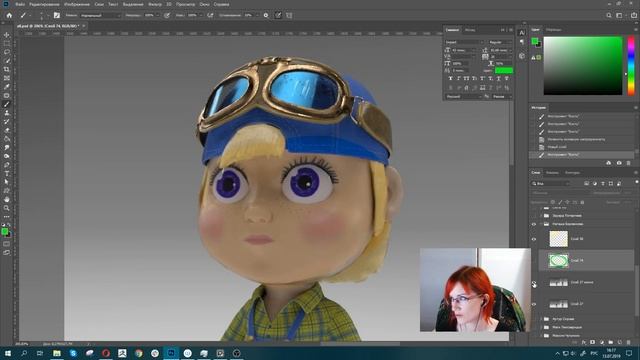Viewport: 640px width, 360px height.
Task: Open Chrome from Windows taskbar
Action: (x=138, y=353)
